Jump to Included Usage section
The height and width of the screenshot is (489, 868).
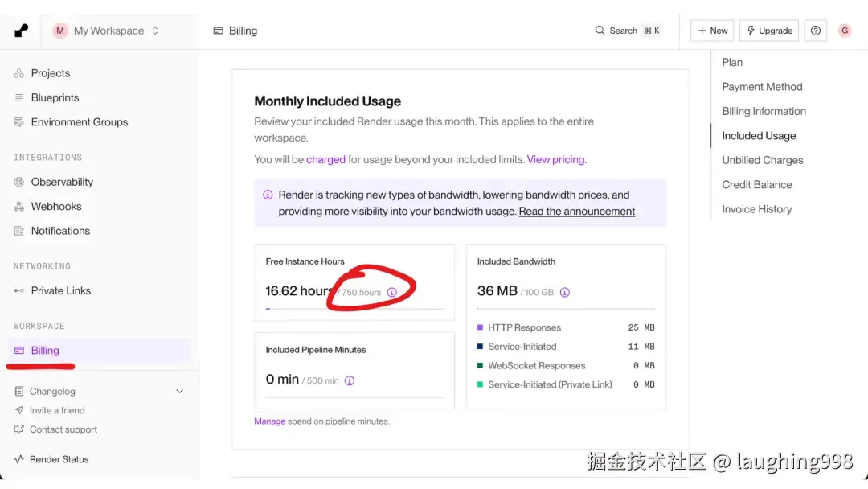(x=759, y=136)
